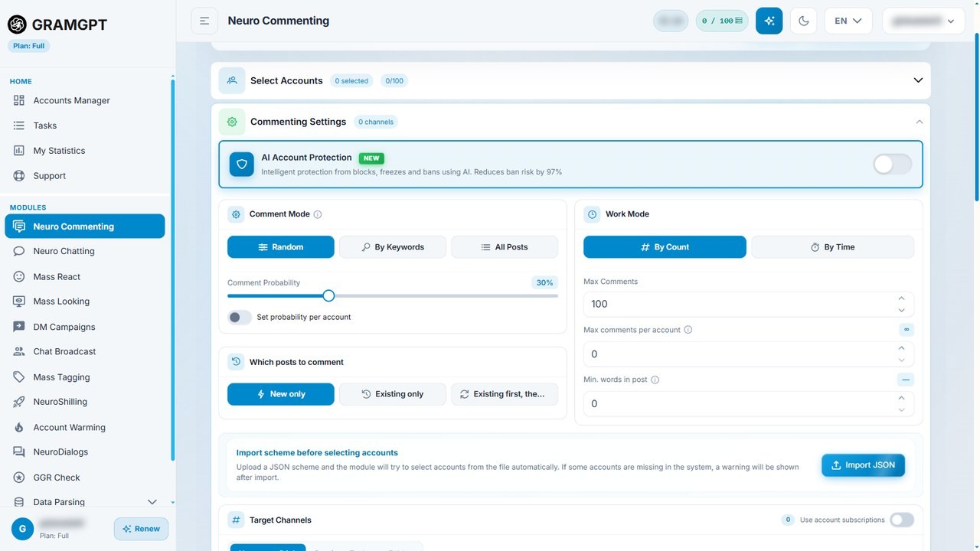Select Existing only posts option
Viewport: 980px width, 551px height.
pyautogui.click(x=393, y=394)
